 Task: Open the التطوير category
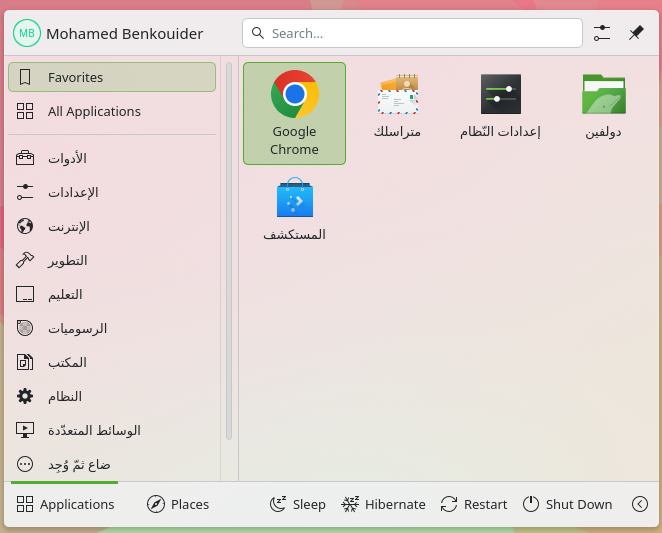[x=112, y=260]
